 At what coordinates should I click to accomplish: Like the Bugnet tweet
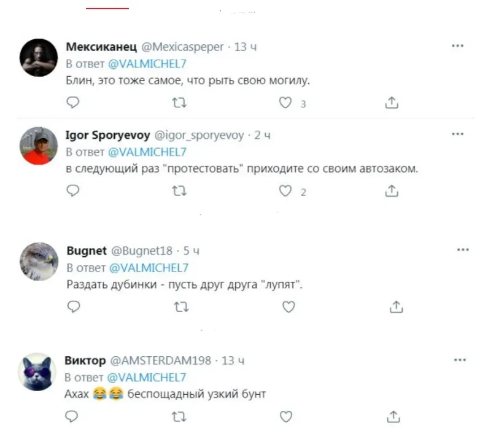pos(289,306)
